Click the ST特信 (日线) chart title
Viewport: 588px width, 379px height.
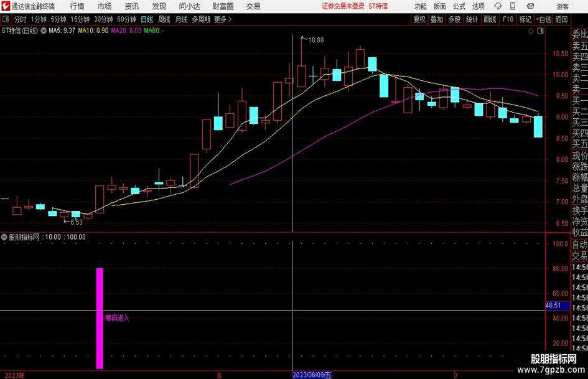point(19,30)
